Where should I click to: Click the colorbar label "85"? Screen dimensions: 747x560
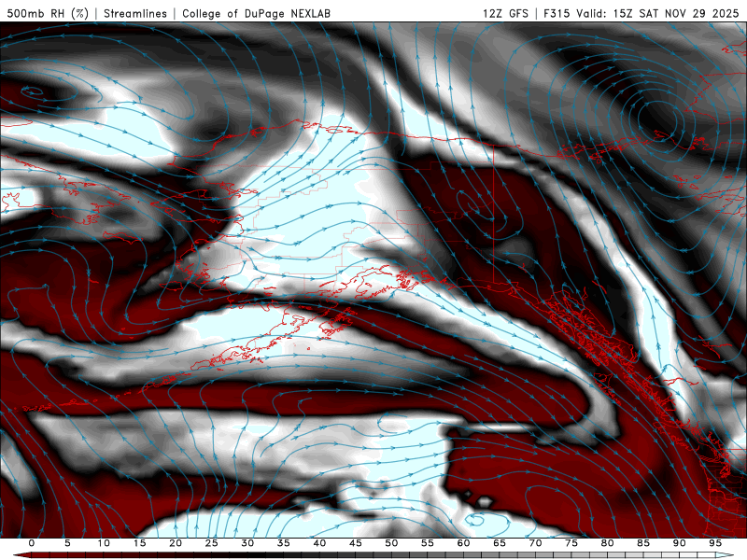[643, 543]
